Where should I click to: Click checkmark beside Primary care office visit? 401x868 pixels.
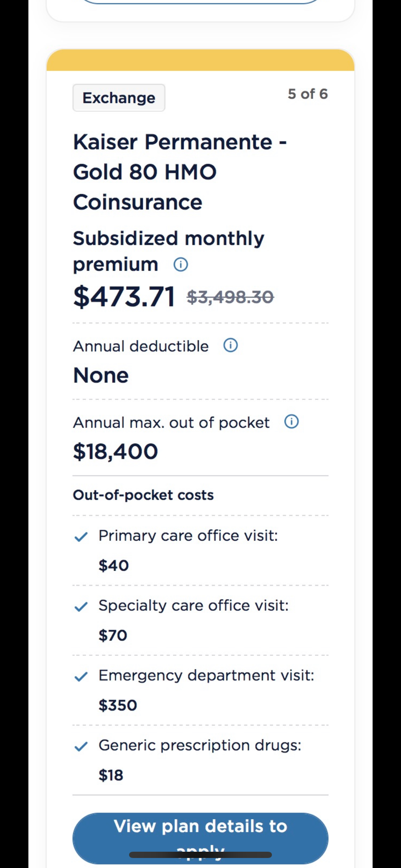click(81, 536)
